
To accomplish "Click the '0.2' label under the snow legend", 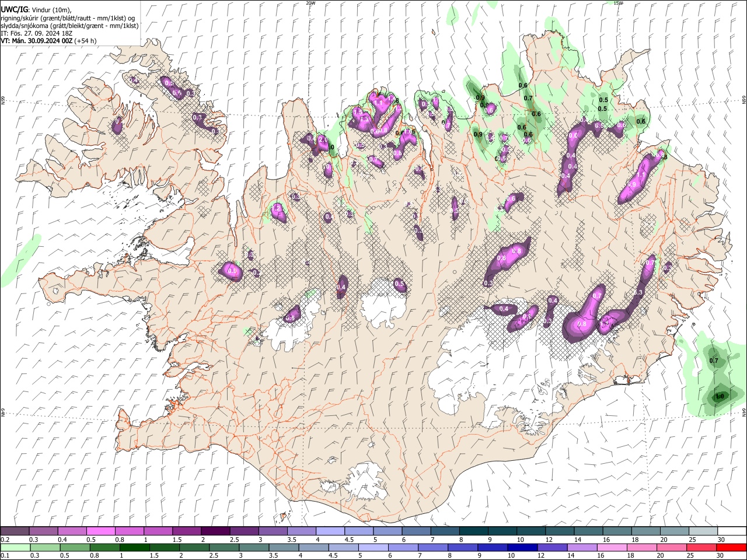I will pyautogui.click(x=5, y=540).
